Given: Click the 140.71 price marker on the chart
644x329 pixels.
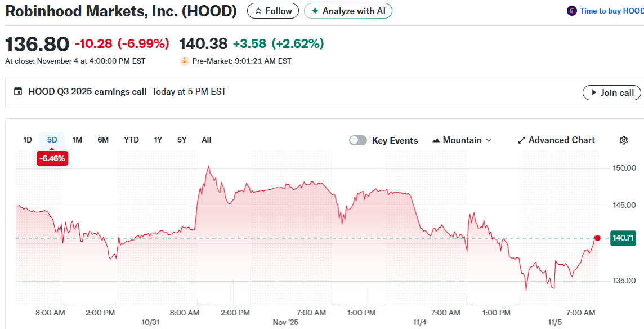Looking at the screenshot, I should (623, 238).
